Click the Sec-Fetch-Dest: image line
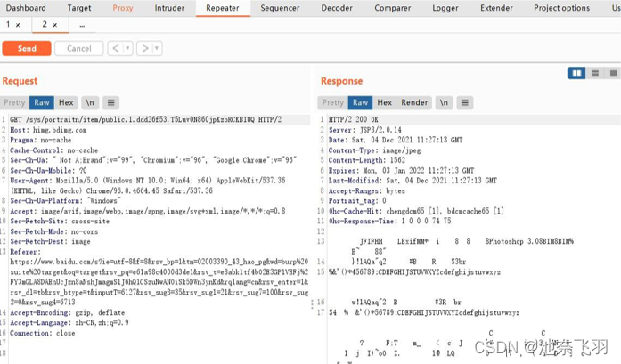 pos(50,241)
